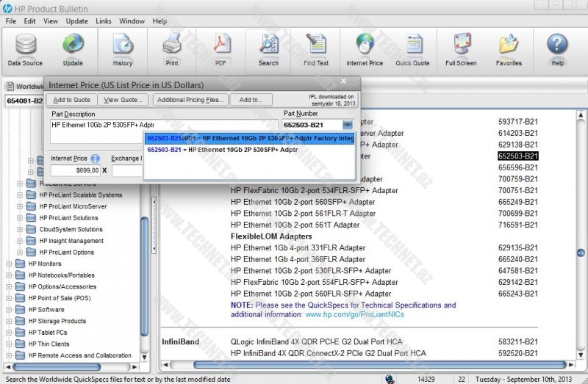Image resolution: width=588 pixels, height=384 pixels.
Task: Expand the HP ProLiant Options node
Action: pos(20,253)
